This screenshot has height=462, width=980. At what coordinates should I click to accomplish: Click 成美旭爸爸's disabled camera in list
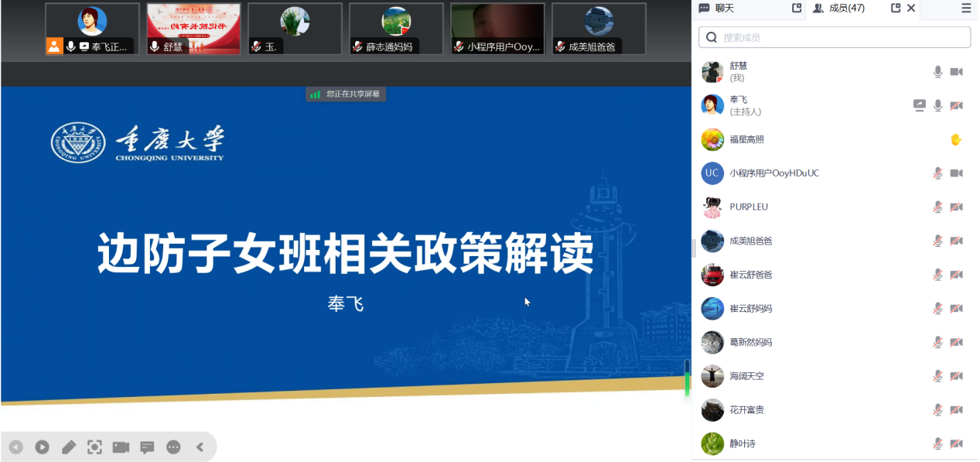point(956,241)
